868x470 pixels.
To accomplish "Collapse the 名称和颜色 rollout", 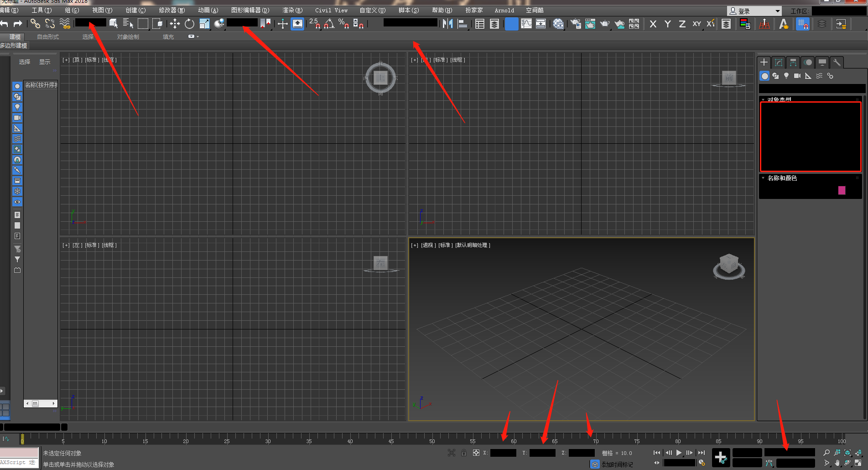I will 782,178.
